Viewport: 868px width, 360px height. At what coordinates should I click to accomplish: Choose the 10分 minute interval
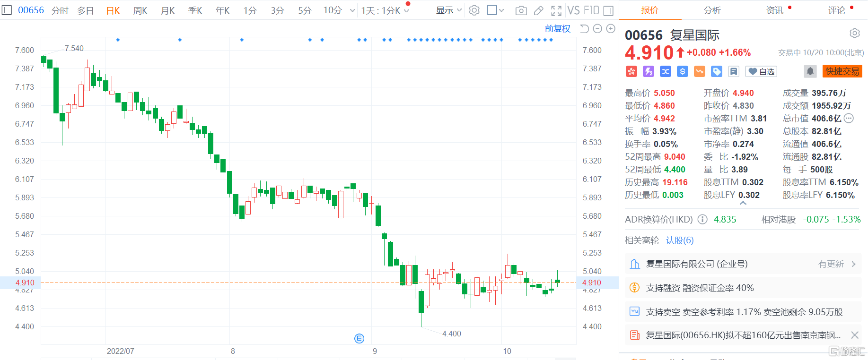coord(333,10)
